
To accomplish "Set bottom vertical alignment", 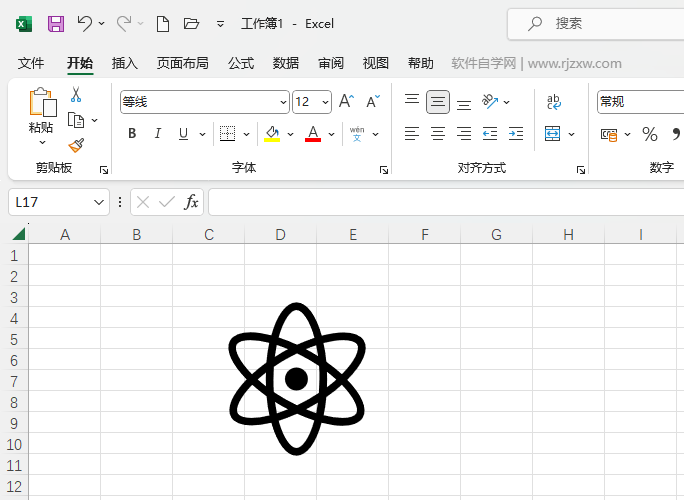I will pos(464,105).
